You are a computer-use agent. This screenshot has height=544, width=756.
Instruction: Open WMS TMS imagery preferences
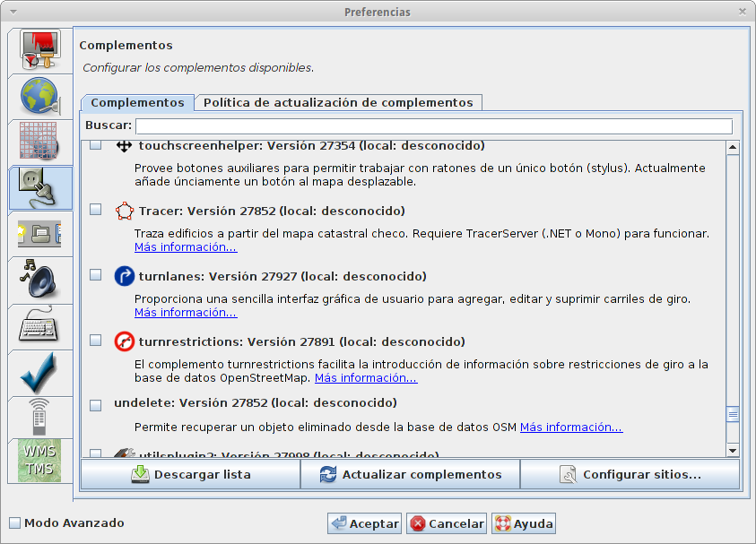coord(39,462)
